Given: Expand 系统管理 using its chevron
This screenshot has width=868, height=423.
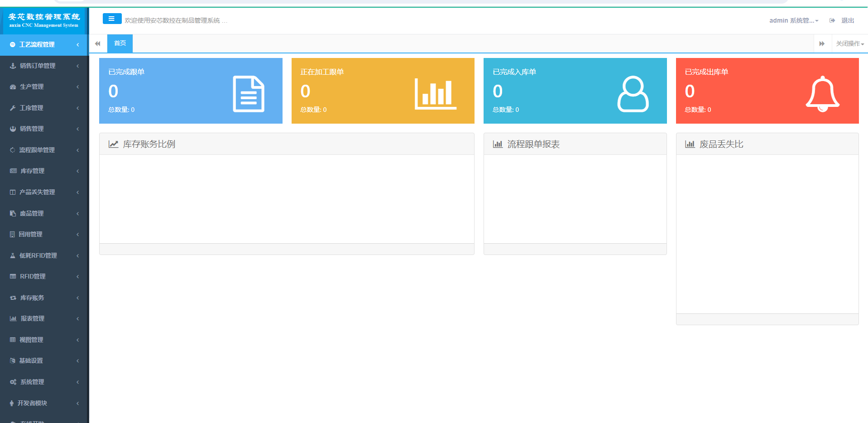Looking at the screenshot, I should pyautogui.click(x=78, y=382).
